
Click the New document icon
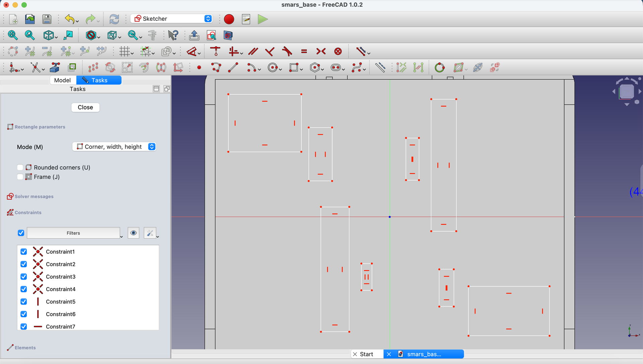(x=13, y=19)
